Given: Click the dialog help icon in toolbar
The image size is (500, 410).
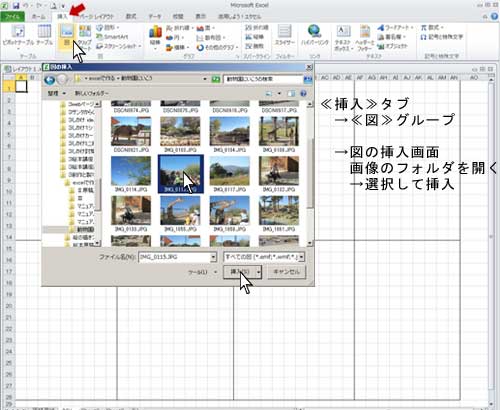Looking at the screenshot, I should pyautogui.click(x=303, y=93).
